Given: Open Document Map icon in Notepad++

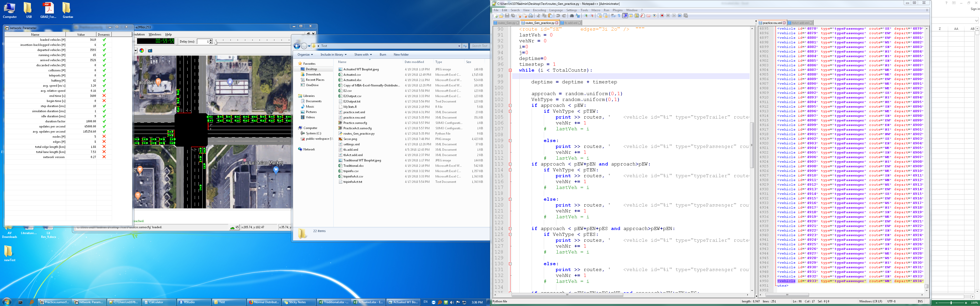Looking at the screenshot, I should 637,16.
